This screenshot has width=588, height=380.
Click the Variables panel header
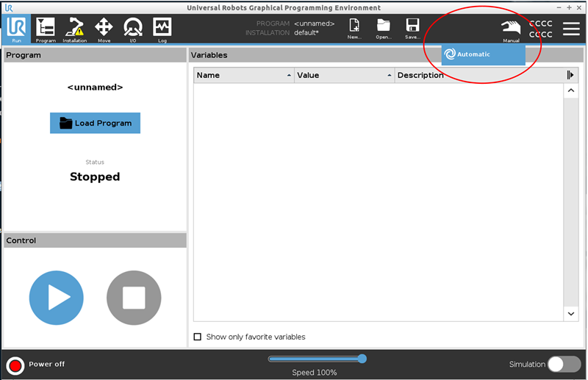[386, 55]
